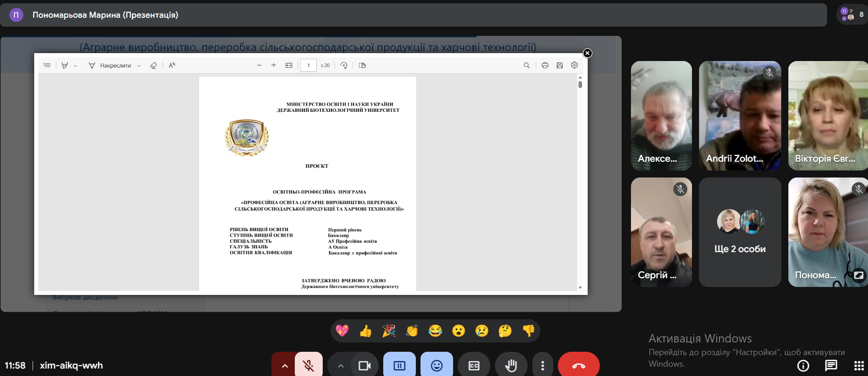Open the Накреслити draw options dropdown

pos(139,66)
